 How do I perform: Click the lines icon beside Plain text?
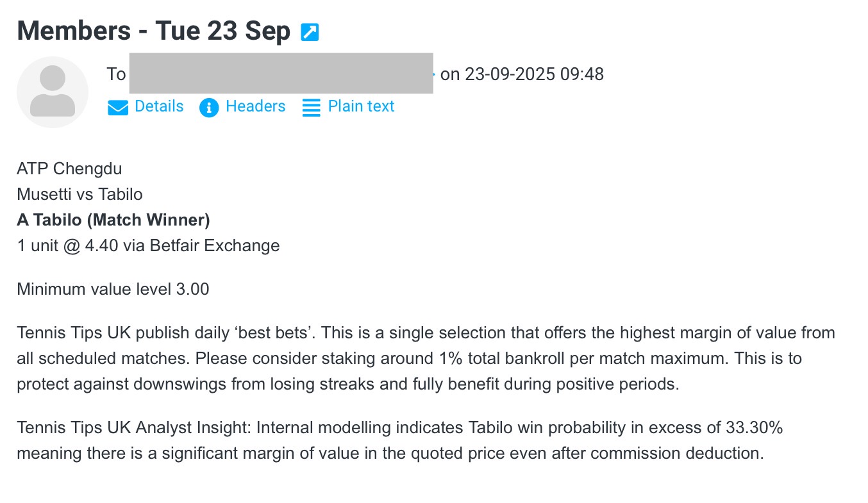click(311, 107)
